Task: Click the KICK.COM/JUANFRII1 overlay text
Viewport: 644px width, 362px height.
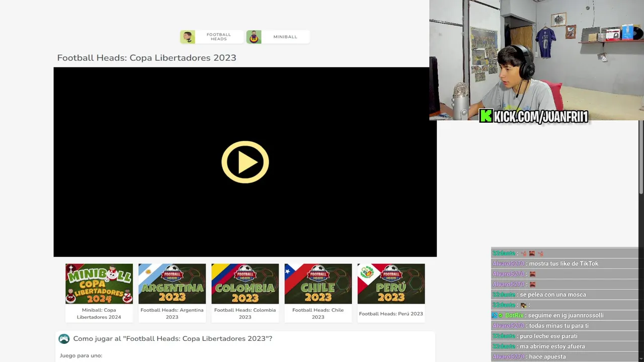Action: [541, 117]
